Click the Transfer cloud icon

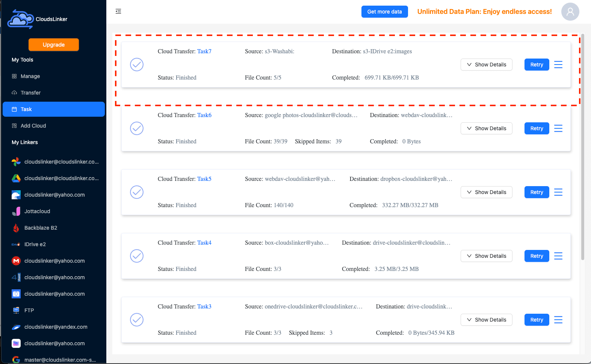[x=14, y=93]
